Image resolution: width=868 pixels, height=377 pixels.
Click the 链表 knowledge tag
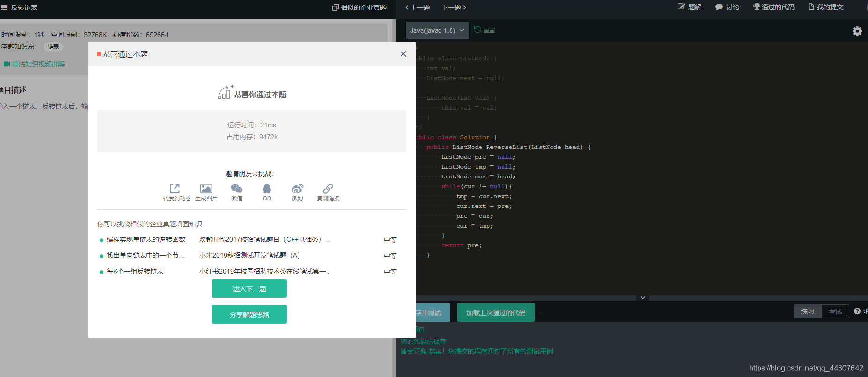(53, 47)
